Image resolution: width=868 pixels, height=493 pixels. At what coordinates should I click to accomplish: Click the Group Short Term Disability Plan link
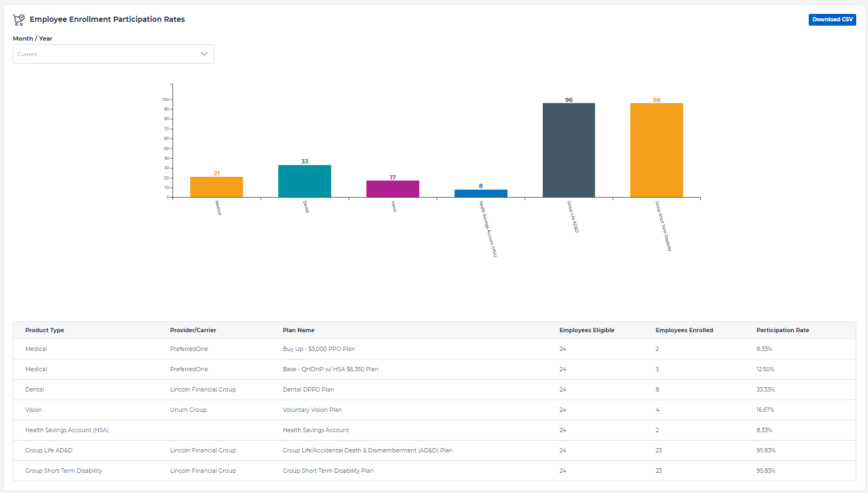click(x=328, y=471)
